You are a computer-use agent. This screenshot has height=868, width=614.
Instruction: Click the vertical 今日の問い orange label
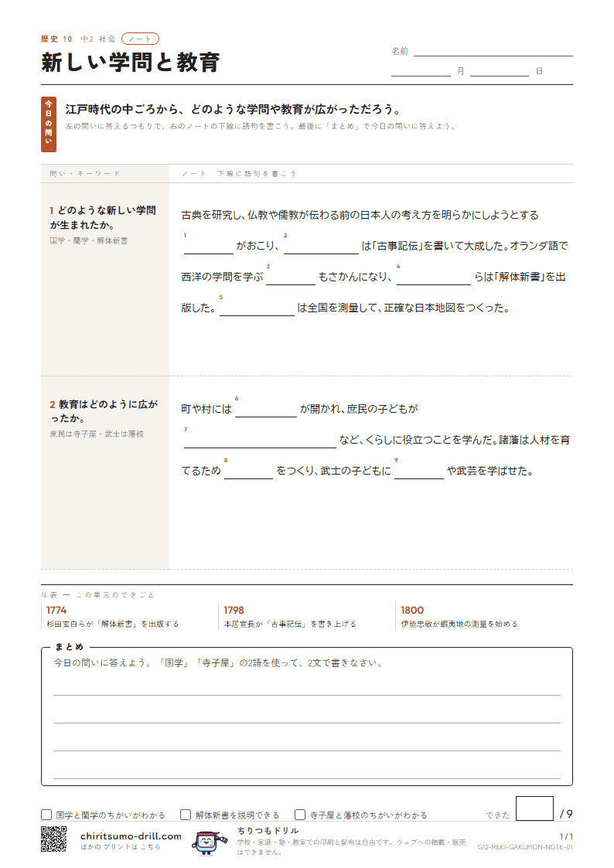[x=49, y=124]
